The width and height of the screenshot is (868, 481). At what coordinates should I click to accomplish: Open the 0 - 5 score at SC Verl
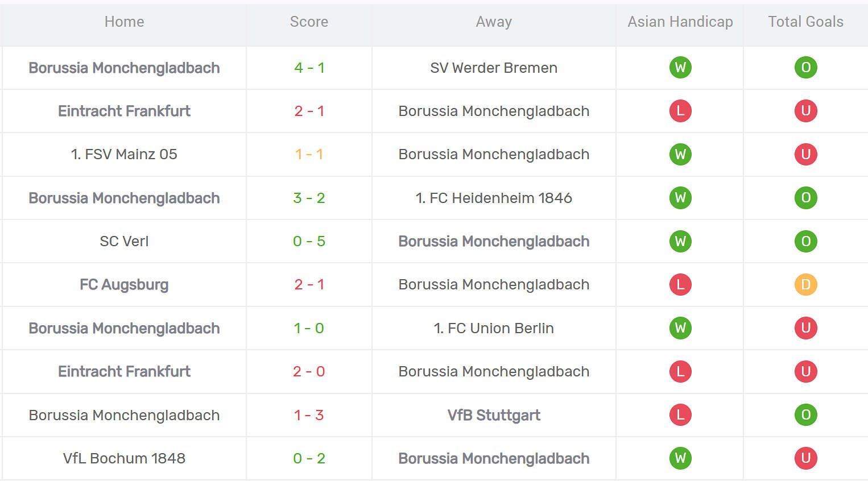[309, 241]
